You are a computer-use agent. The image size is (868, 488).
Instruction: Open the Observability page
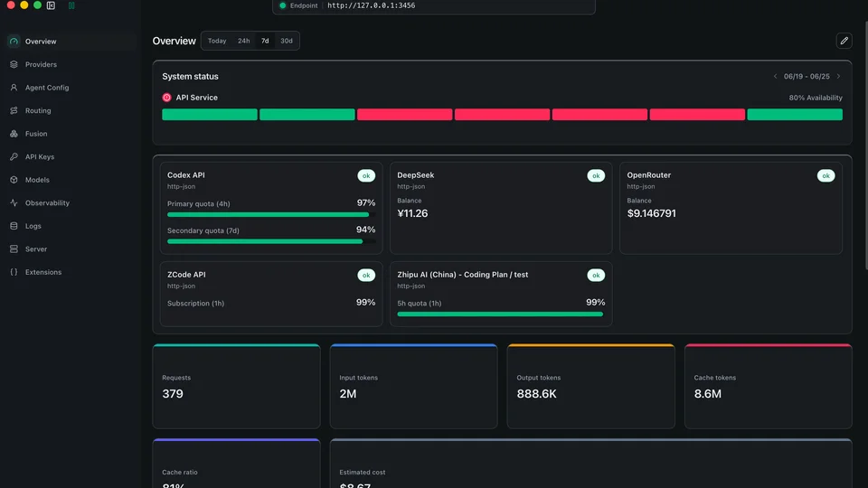[x=71, y=203]
